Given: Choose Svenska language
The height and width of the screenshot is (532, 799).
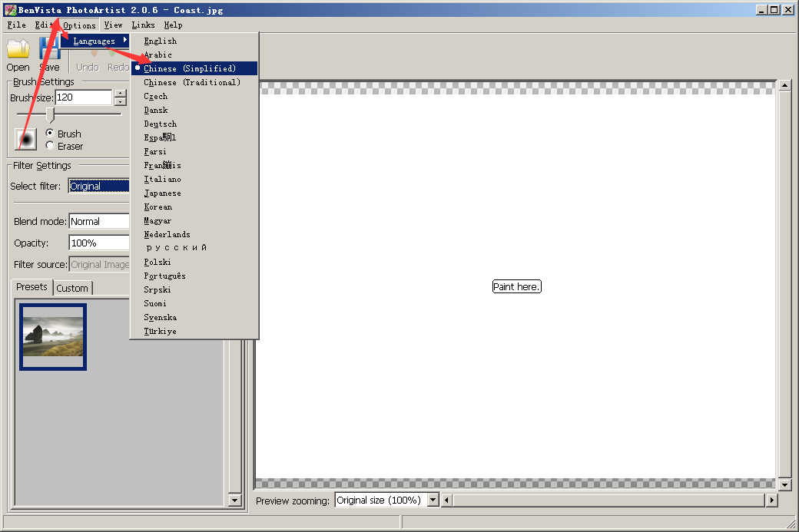Looking at the screenshot, I should coord(194,317).
